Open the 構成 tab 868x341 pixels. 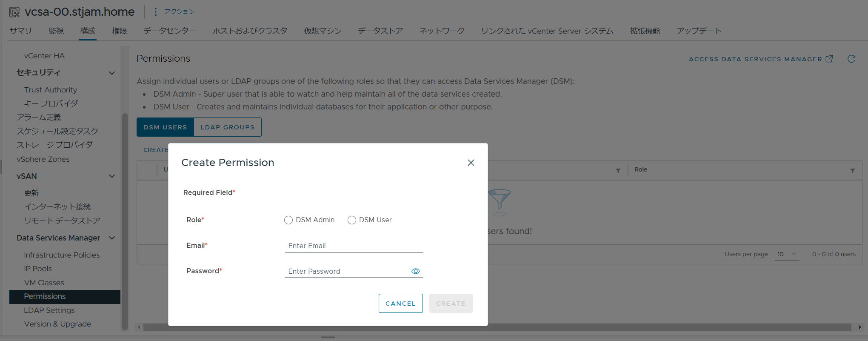(88, 31)
